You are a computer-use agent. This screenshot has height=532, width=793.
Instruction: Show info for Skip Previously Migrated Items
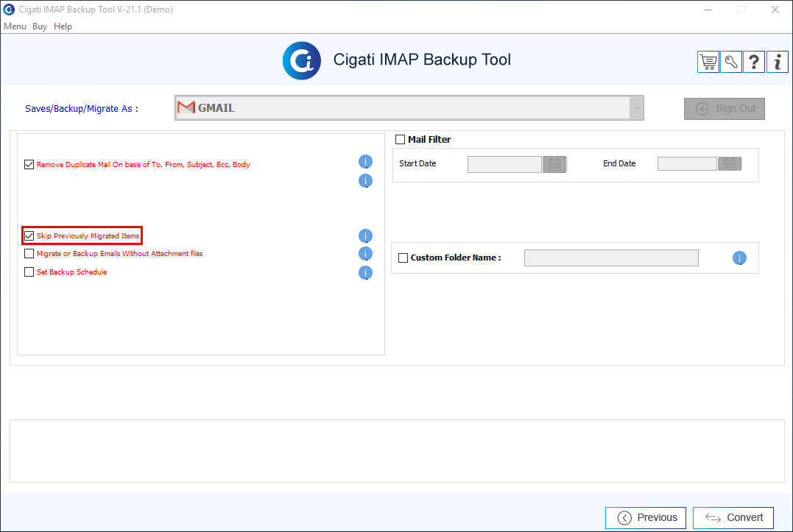pyautogui.click(x=365, y=236)
